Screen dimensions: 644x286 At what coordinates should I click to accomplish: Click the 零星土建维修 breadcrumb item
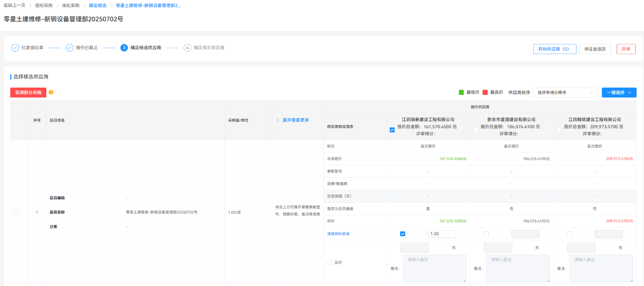pos(148,5)
